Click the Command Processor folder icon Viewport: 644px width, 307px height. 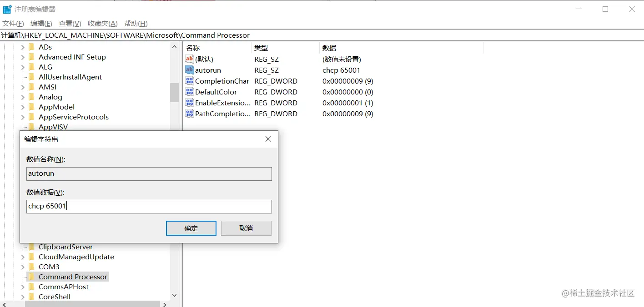pos(31,277)
